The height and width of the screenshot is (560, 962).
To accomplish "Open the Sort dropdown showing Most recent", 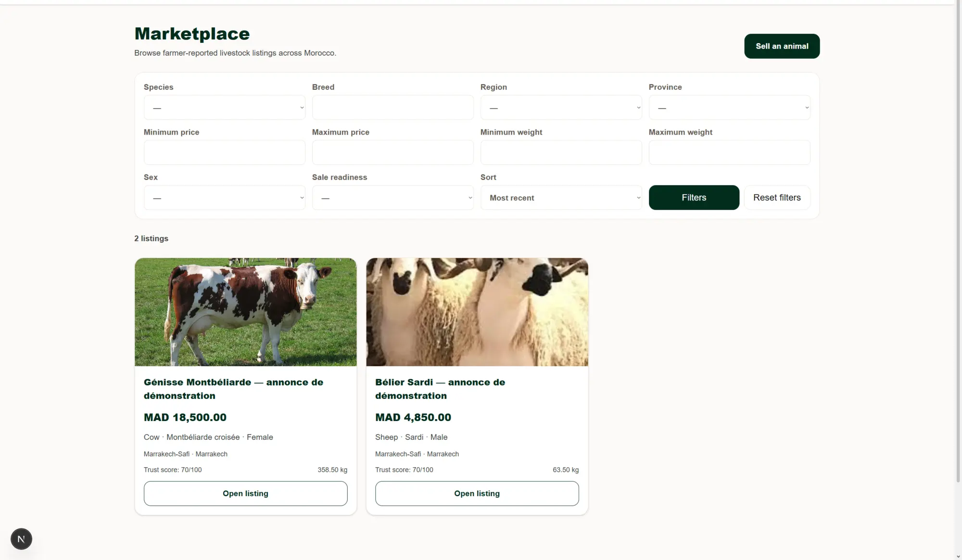I will click(561, 198).
